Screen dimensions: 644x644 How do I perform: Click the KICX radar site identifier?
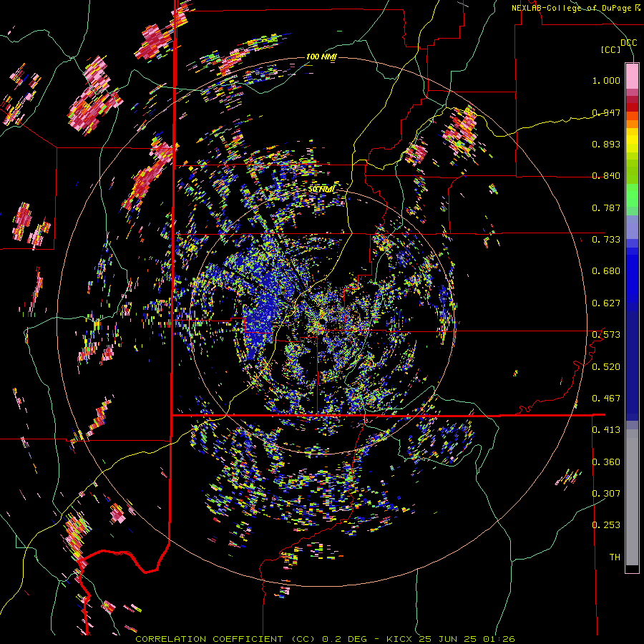pos(400,639)
